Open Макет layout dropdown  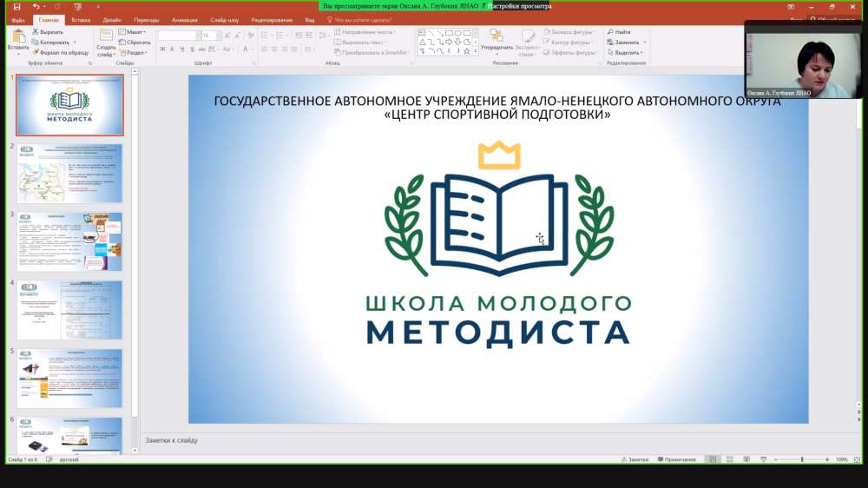pyautogui.click(x=132, y=32)
